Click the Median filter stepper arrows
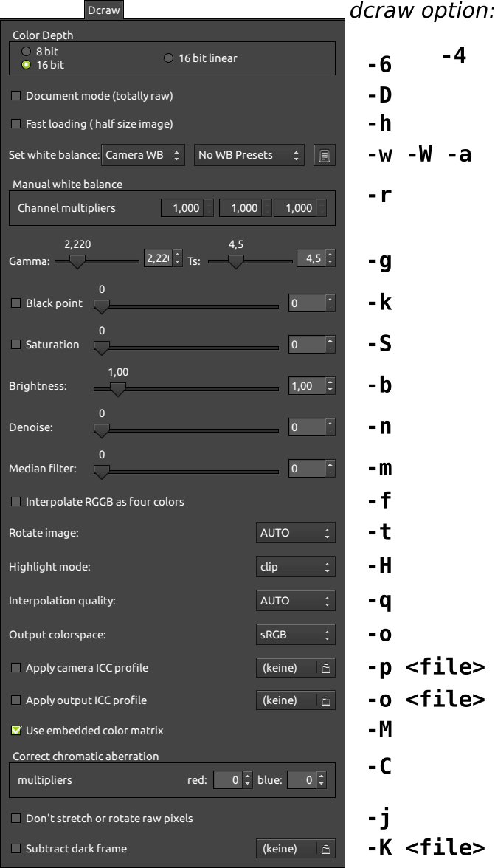The image size is (495, 868). coord(330,468)
